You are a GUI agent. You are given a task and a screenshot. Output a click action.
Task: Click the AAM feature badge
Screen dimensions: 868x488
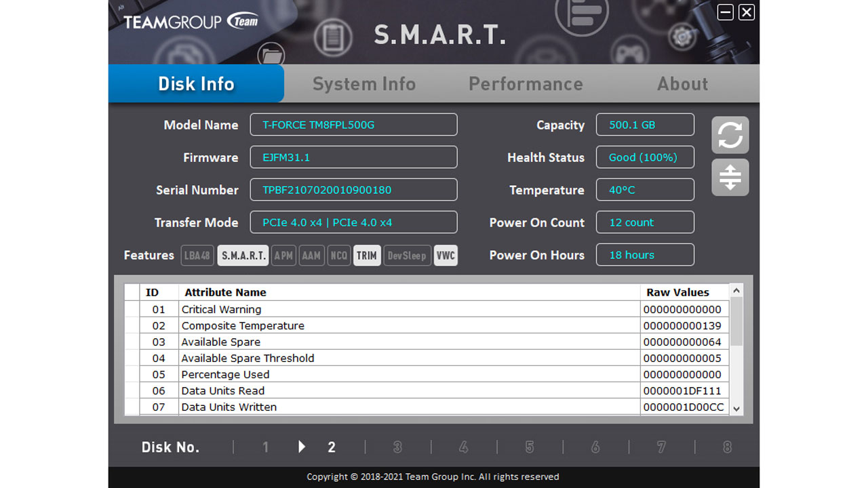click(x=311, y=256)
